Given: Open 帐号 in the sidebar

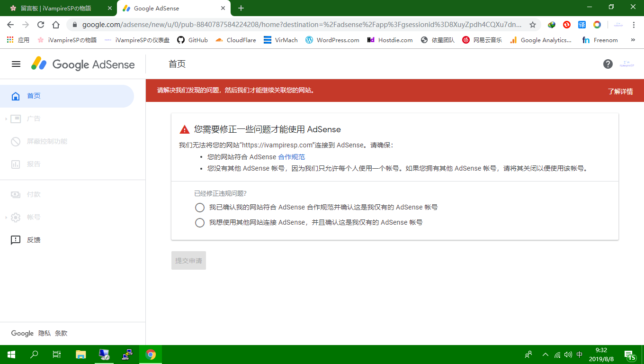Looking at the screenshot, I should [x=67, y=218].
